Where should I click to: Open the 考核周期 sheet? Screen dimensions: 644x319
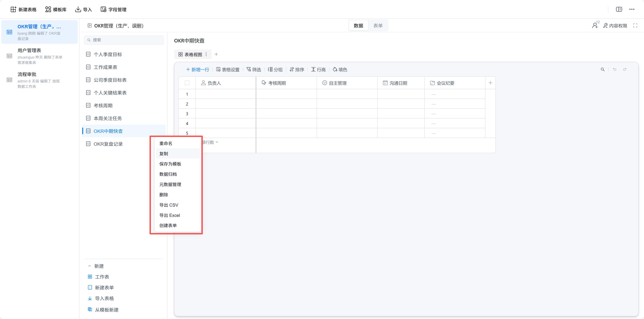tap(124, 105)
